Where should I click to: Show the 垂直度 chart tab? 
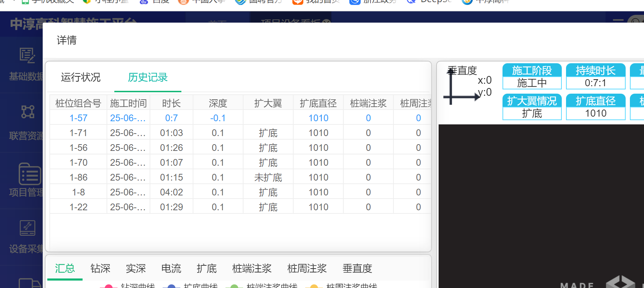coord(357,269)
